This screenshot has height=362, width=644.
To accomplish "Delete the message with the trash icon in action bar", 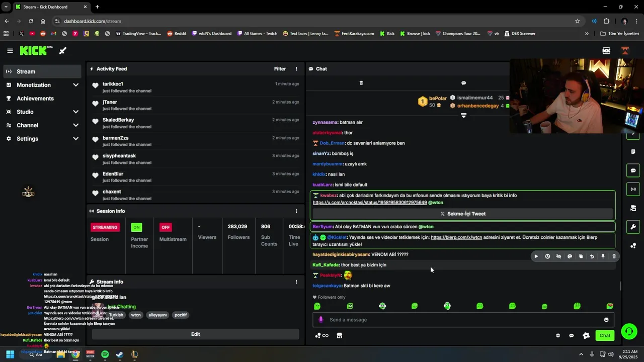I will coord(614,256).
